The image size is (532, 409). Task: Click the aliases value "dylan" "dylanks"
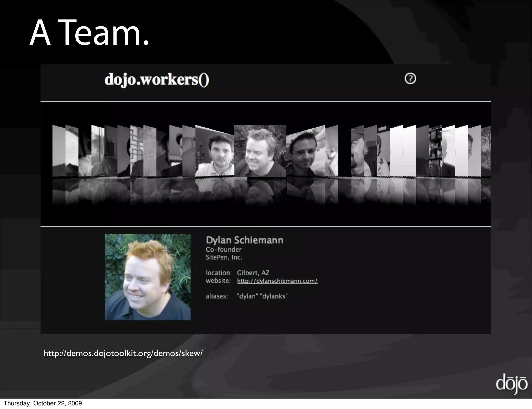262,296
